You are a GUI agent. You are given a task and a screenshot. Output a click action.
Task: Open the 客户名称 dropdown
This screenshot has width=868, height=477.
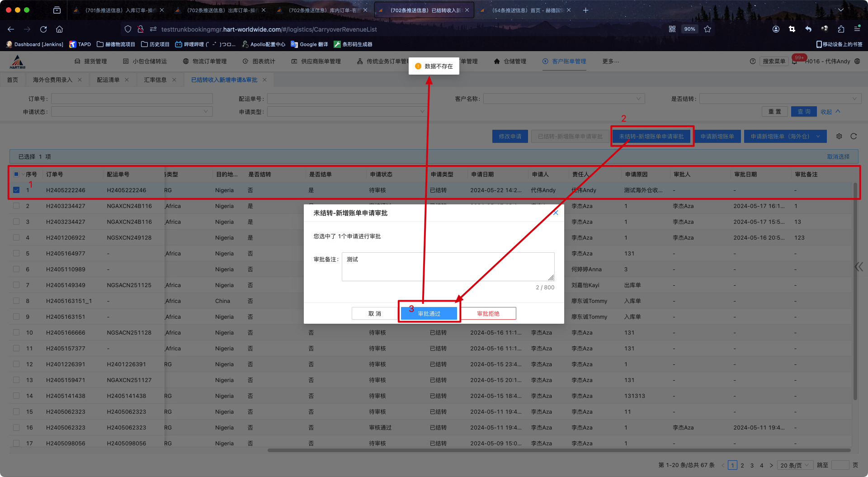[564, 99]
